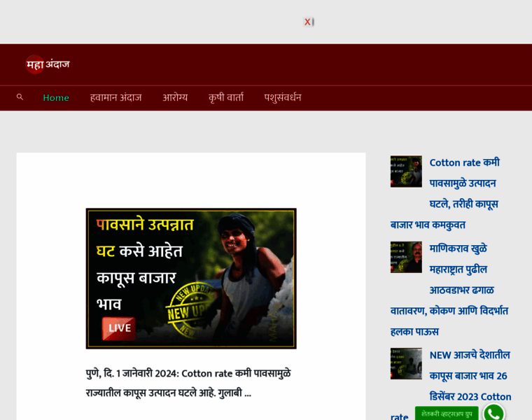Select the कृषी वार्ता menu item
Viewport: 532px width, 420px height.
pyautogui.click(x=226, y=98)
